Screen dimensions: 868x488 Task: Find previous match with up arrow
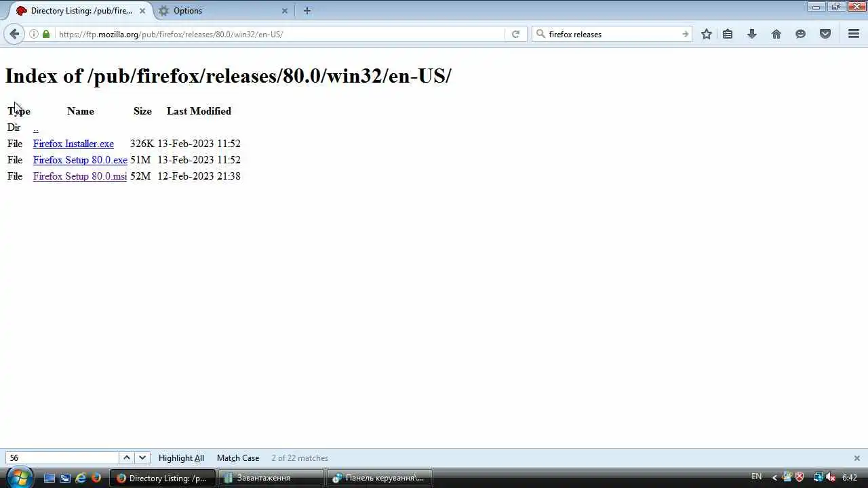pyautogui.click(x=127, y=458)
